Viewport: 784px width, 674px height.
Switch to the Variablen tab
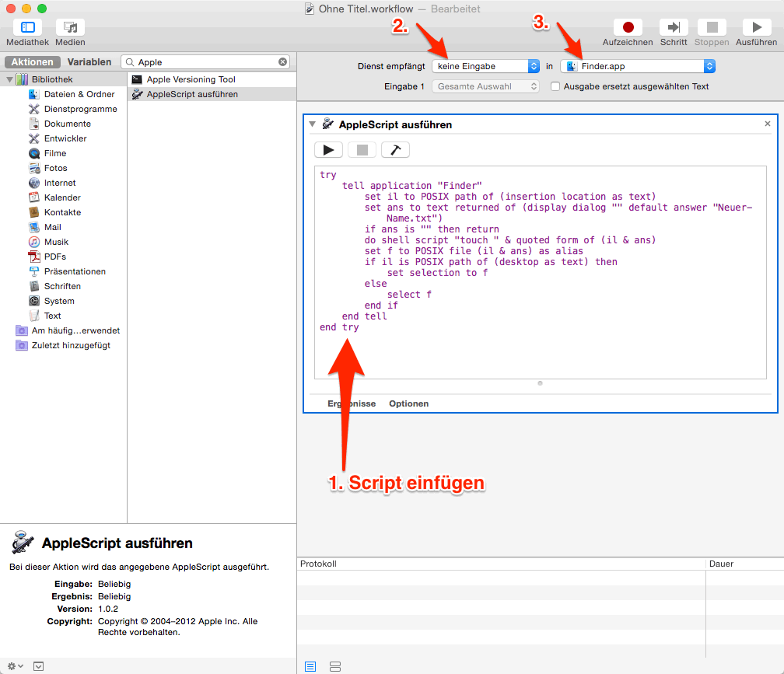tap(89, 62)
